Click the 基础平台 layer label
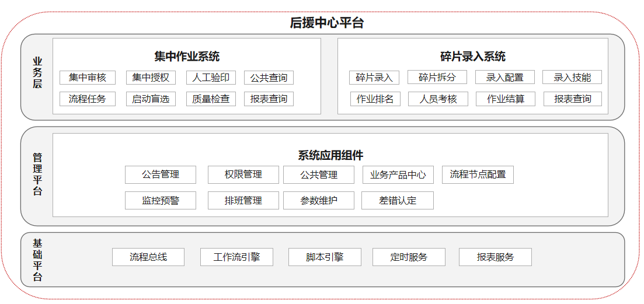Screen dimensions: 644x304 (x=37, y=260)
